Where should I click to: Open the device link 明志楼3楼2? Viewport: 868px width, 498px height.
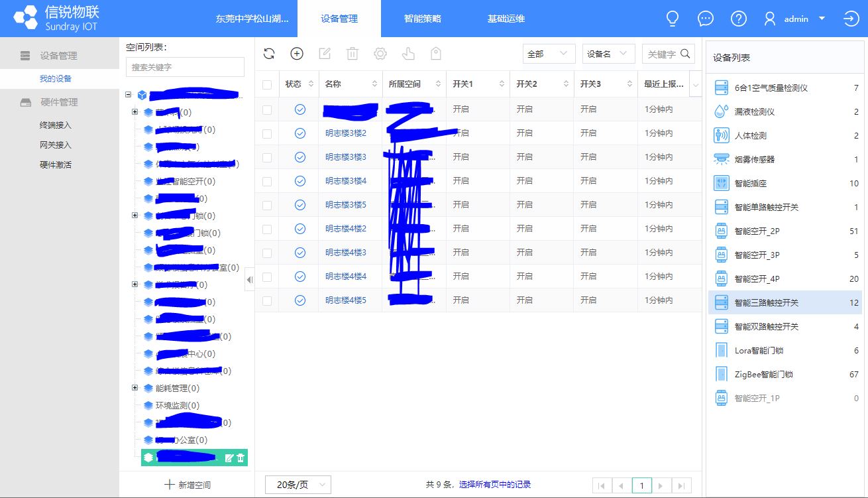[x=346, y=133]
